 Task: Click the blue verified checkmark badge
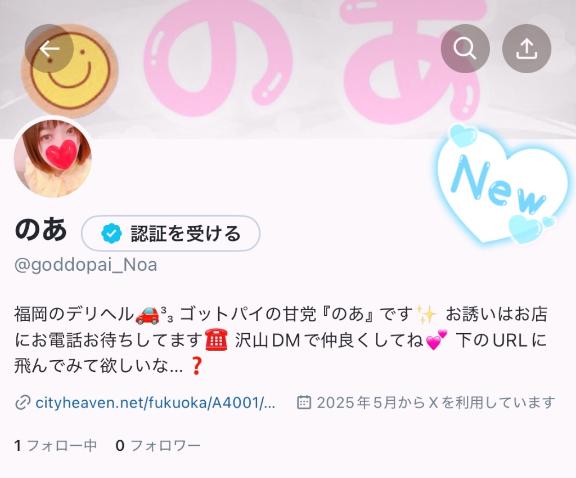112,234
